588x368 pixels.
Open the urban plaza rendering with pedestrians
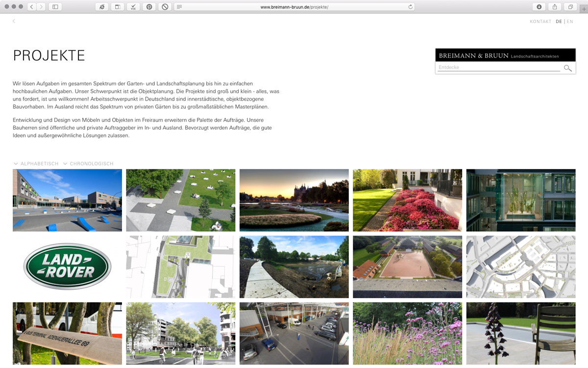coord(181,333)
